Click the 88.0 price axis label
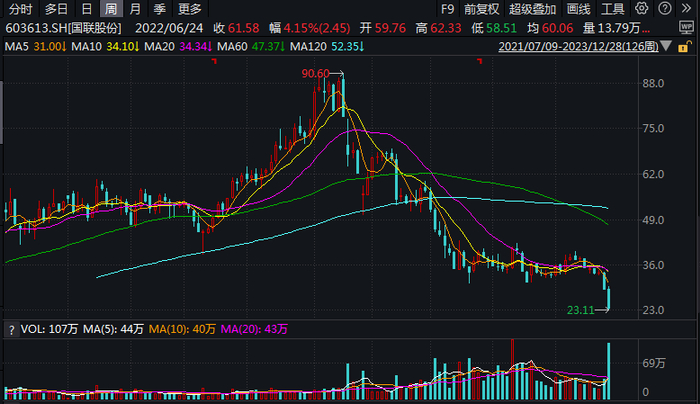Image resolution: width=700 pixels, height=404 pixels. click(x=653, y=83)
